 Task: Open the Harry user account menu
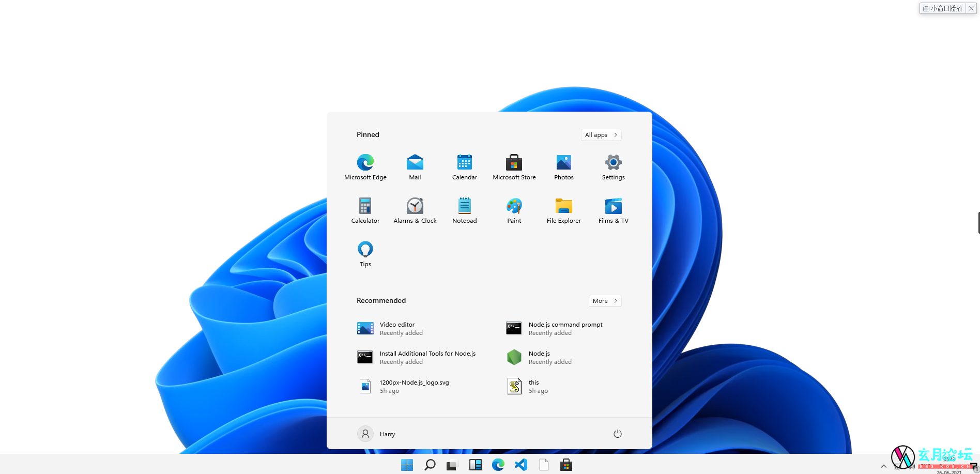377,434
